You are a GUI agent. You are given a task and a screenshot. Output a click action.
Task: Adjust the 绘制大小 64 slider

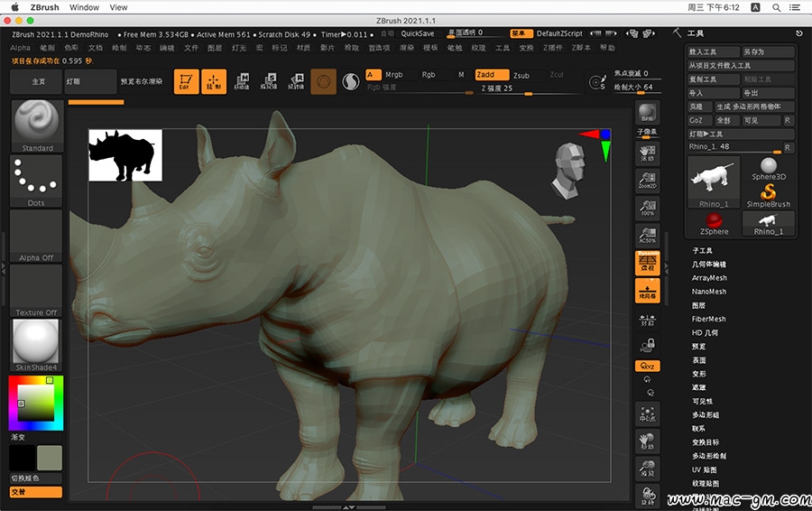coord(636,88)
